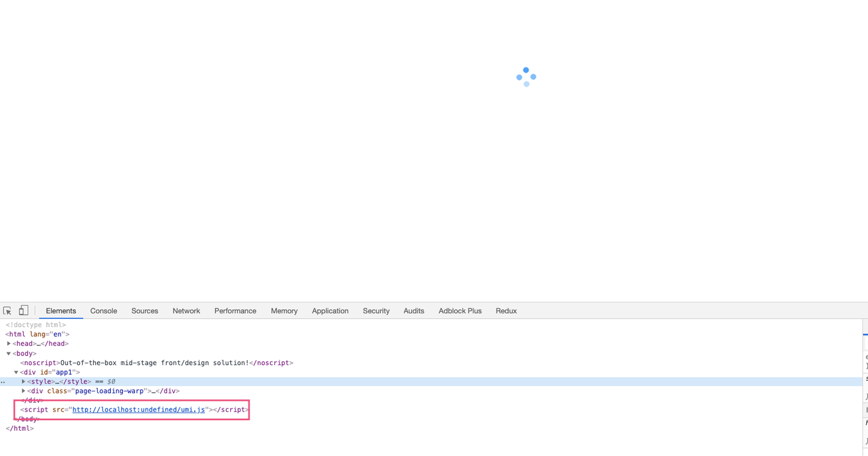Screen dimensions: 868x456
Task: Select the noscript element line
Action: 157,363
